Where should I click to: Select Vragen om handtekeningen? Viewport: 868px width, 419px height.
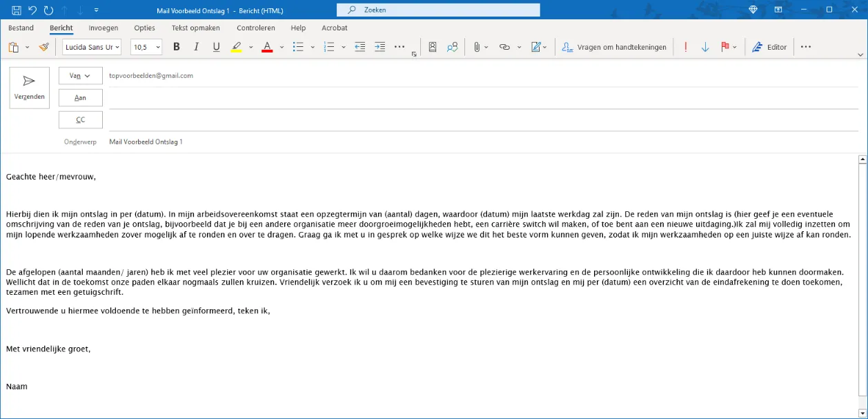(x=620, y=46)
